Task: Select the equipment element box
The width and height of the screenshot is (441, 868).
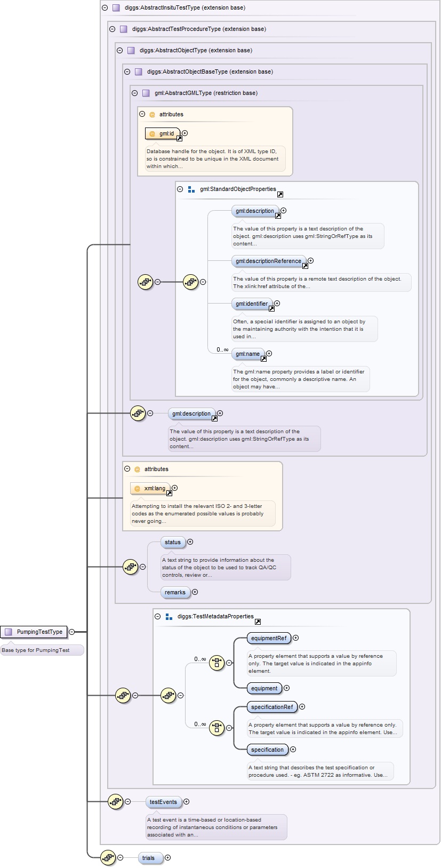Action: point(264,688)
